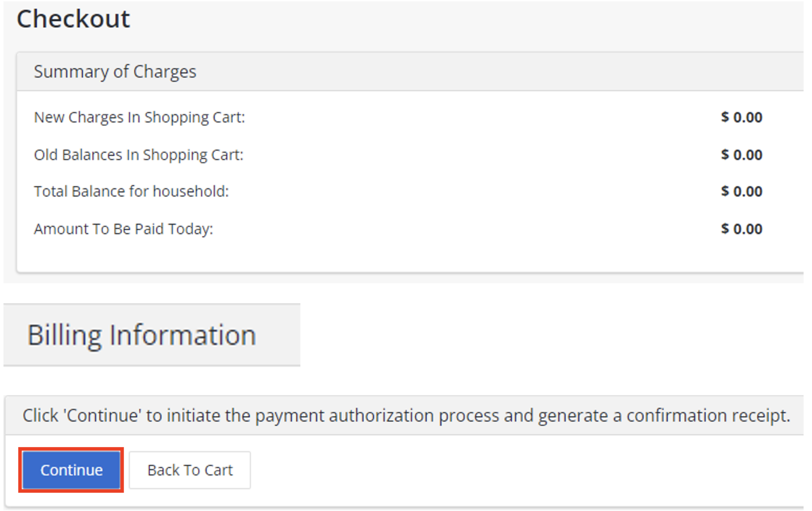This screenshot has width=812, height=511.
Task: Click the Amount To Be Paid Today value
Action: click(741, 229)
